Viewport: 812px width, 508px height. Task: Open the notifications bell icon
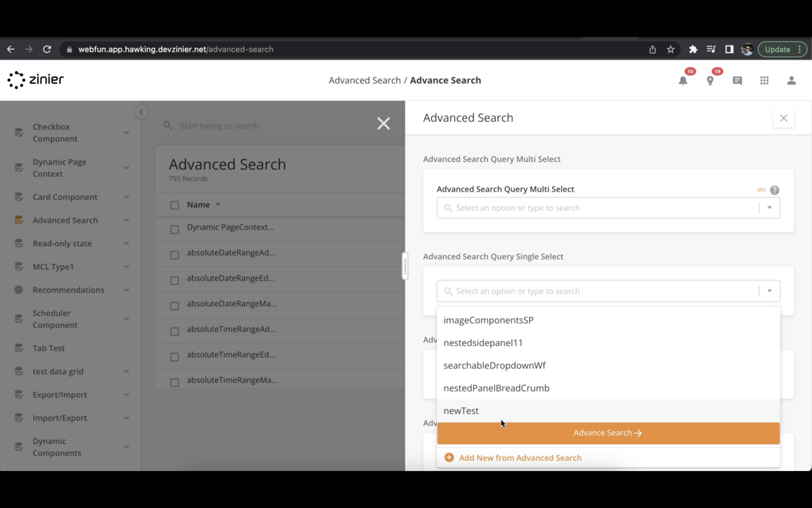683,81
